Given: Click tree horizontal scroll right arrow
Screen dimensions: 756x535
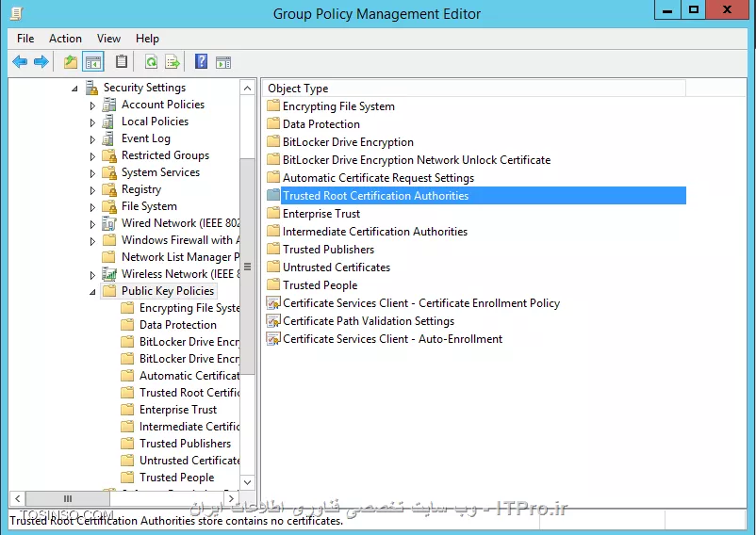Looking at the screenshot, I should 231,498.
